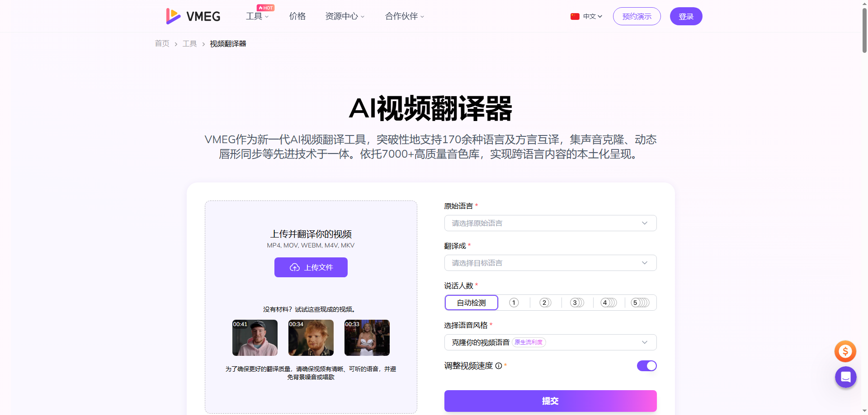The width and height of the screenshot is (868, 415).
Task: Open the 请选择原始语言 dropdown
Action: pyautogui.click(x=550, y=223)
